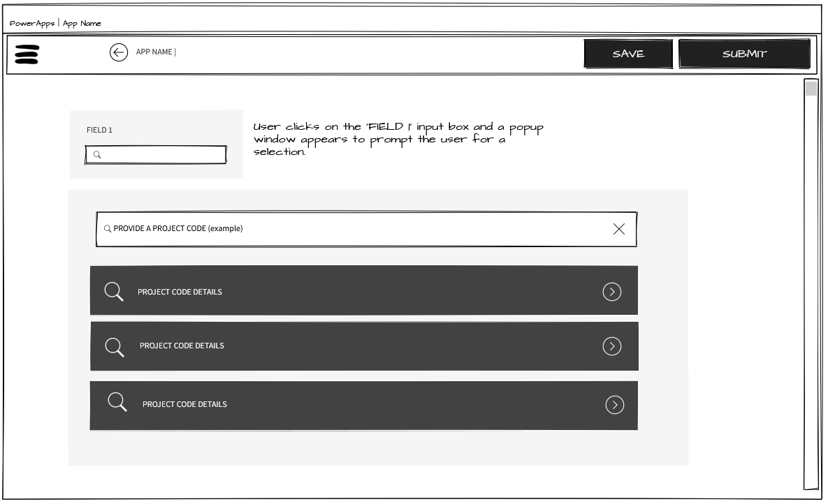This screenshot has width=828, height=504.
Task: Choose the third PROJECT CODE DETAILS label
Action: [184, 404]
